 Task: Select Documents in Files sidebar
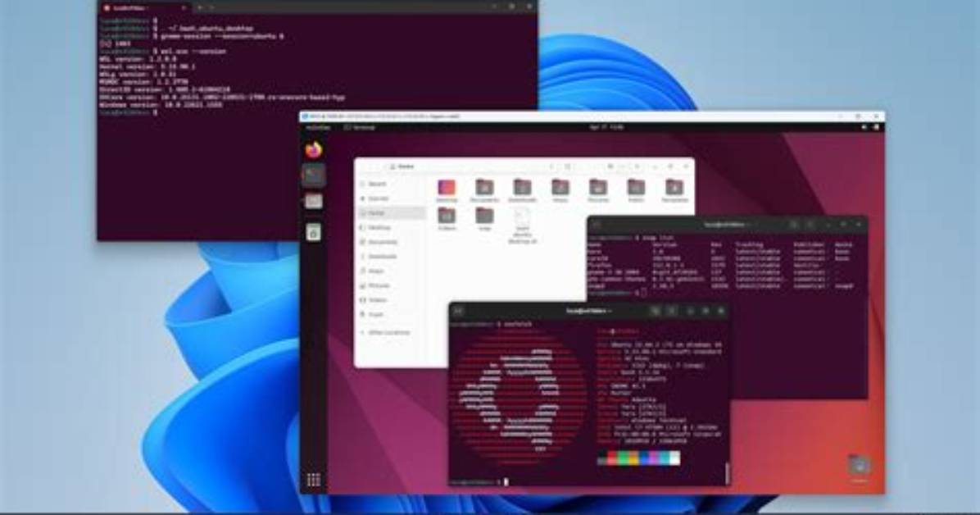pyautogui.click(x=391, y=242)
